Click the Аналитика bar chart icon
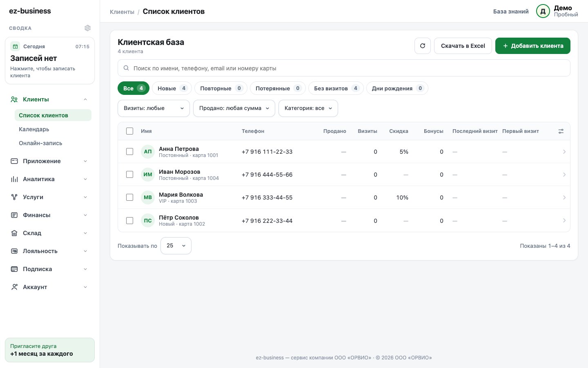Viewport: 588px width, 368px height. click(x=14, y=179)
